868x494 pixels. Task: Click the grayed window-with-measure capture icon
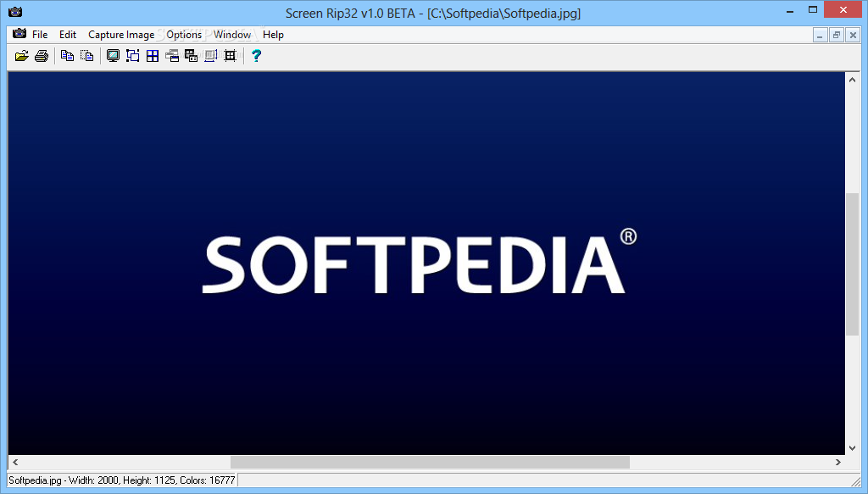210,56
